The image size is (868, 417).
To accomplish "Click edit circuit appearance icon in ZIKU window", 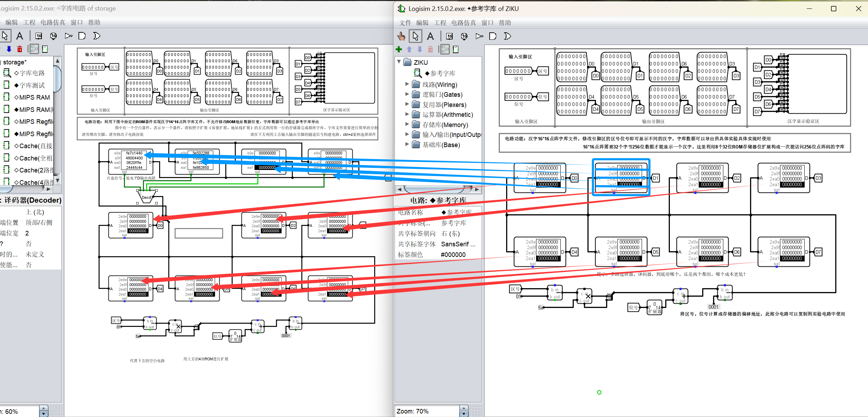I will coord(456,49).
